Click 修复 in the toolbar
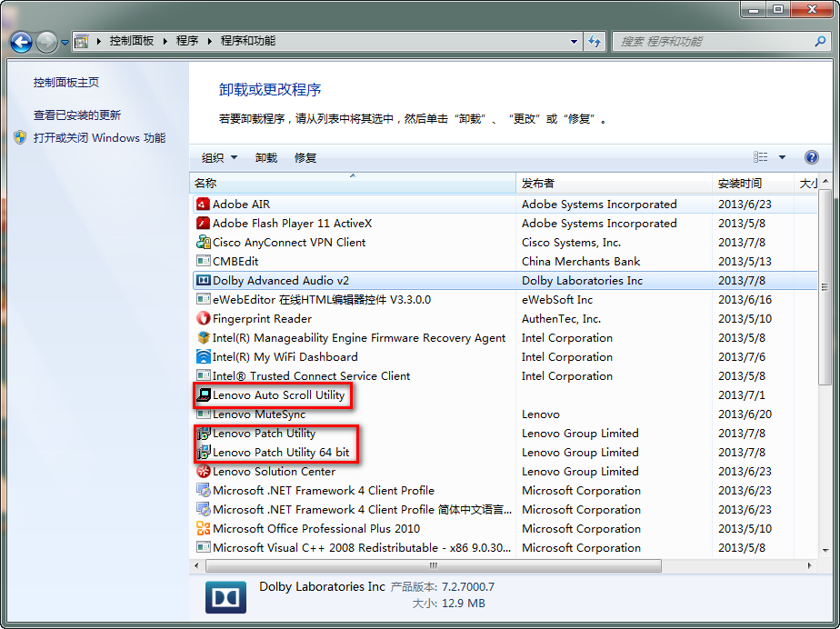This screenshot has width=840, height=629. click(305, 157)
